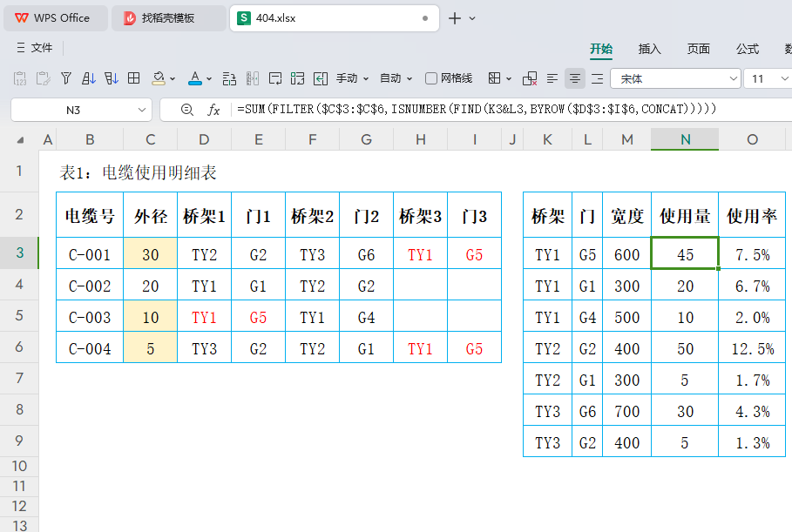Apply the font color A
The height and width of the screenshot is (532, 792).
[195, 78]
